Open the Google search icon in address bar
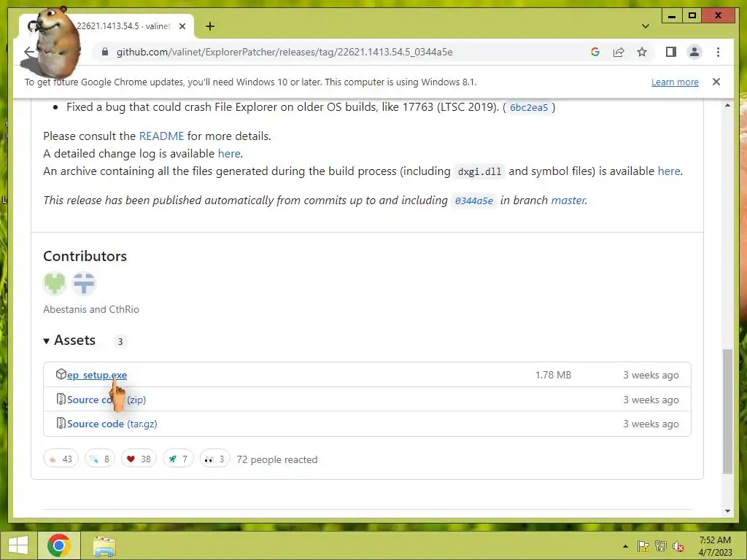The image size is (747, 560). coord(595,52)
